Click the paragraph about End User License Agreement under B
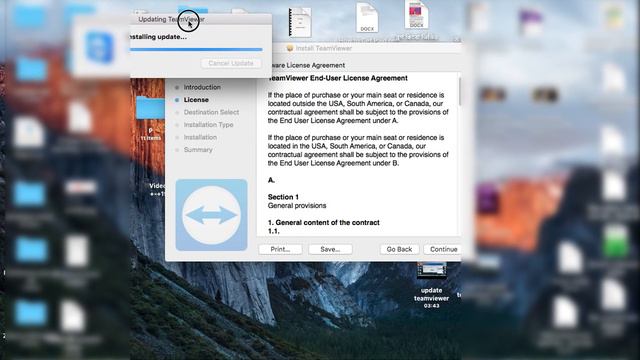The width and height of the screenshot is (640, 360). [358, 150]
